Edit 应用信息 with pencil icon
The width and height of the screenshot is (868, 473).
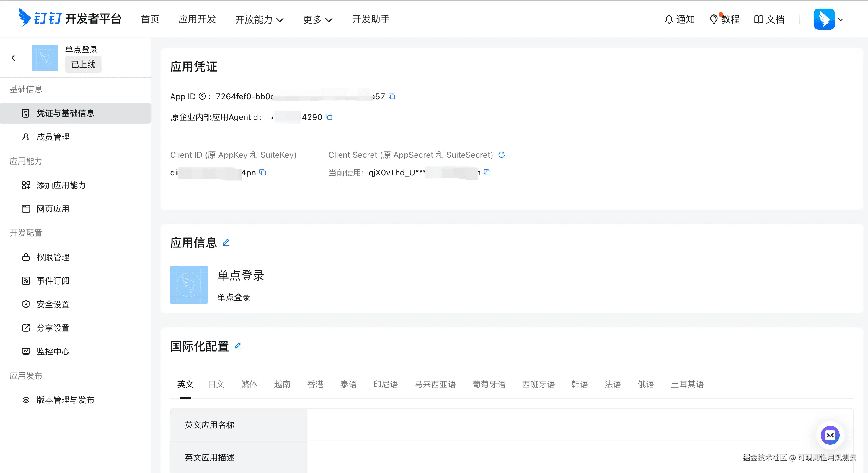point(226,243)
